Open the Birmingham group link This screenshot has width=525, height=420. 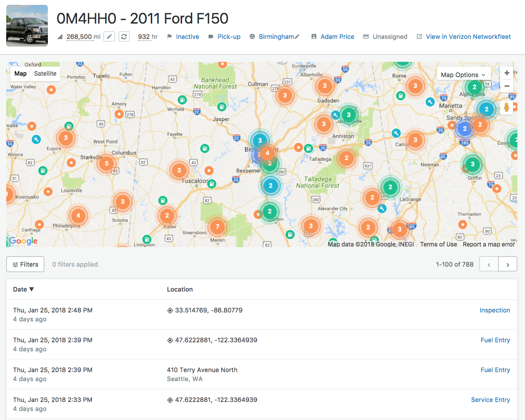tap(276, 37)
